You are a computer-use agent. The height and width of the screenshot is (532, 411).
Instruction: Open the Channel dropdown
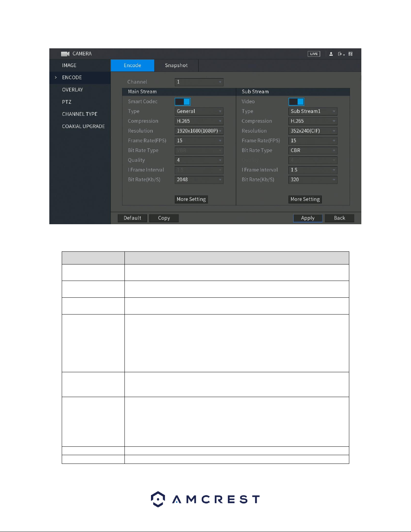tap(199, 82)
